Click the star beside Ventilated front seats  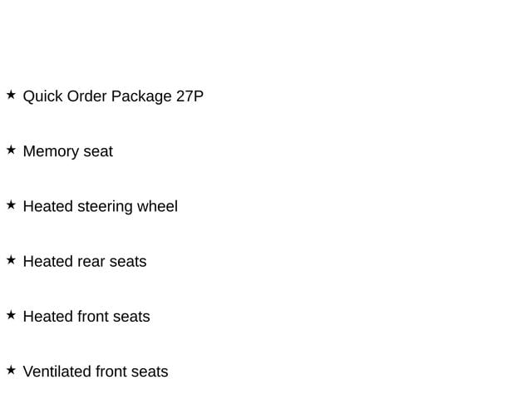11,370
